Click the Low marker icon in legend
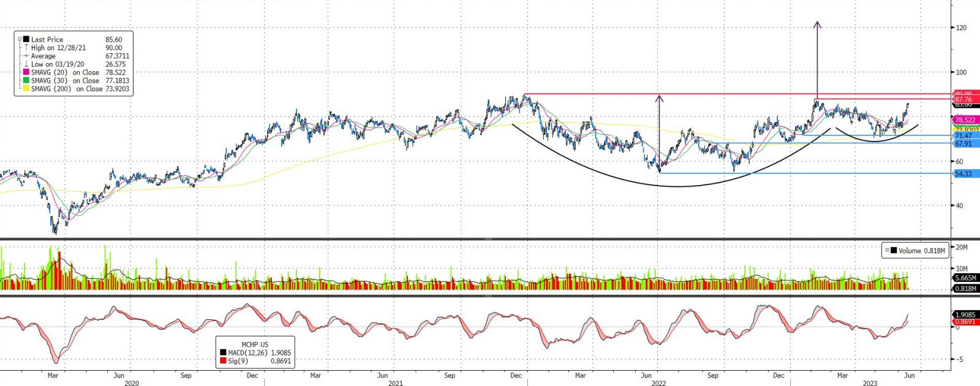 (x=26, y=64)
